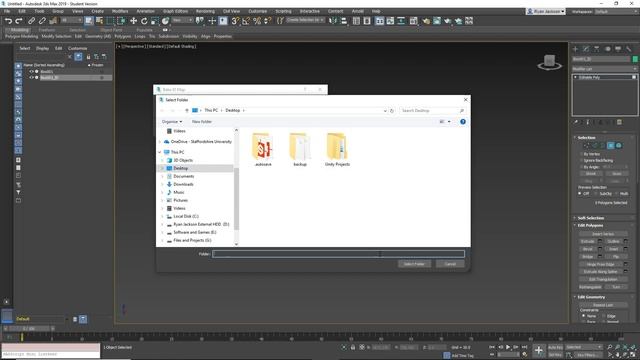Click the Select Folder button

tap(414, 264)
